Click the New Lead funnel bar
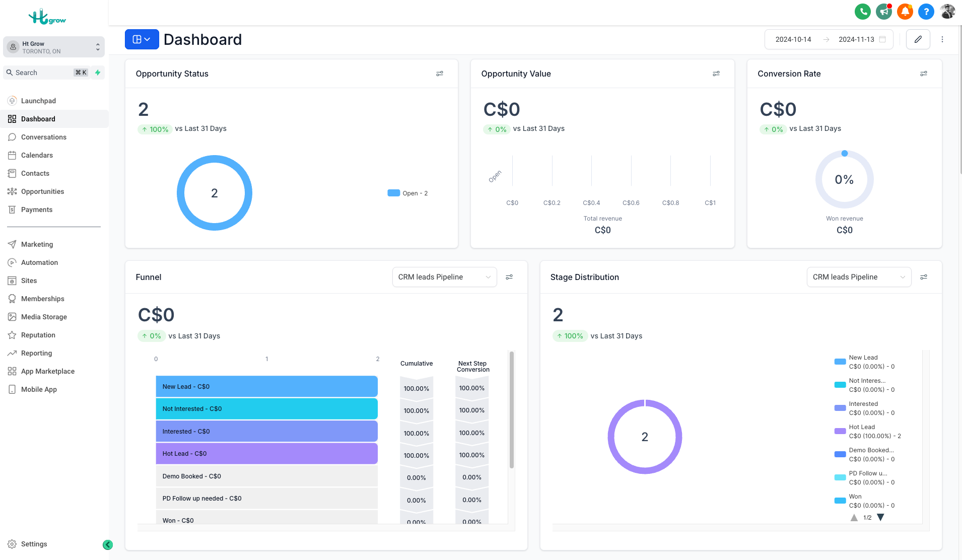 coord(266,386)
